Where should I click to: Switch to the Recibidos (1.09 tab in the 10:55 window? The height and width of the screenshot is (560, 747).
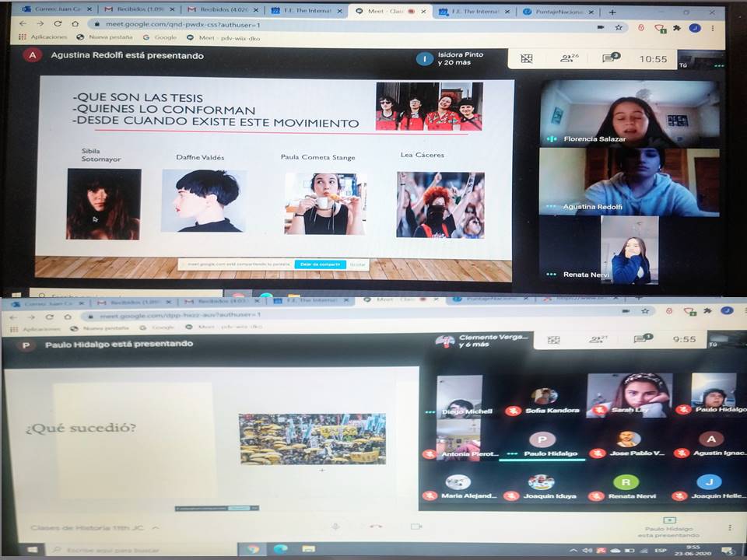click(x=139, y=9)
